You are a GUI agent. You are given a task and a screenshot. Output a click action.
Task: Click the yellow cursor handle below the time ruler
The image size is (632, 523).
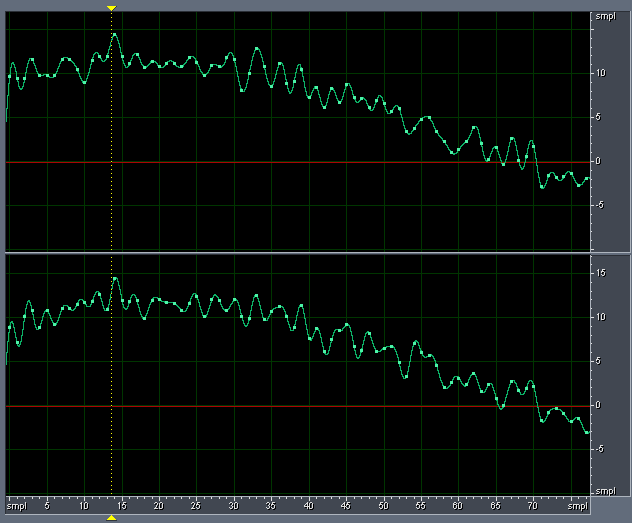[x=112, y=518]
